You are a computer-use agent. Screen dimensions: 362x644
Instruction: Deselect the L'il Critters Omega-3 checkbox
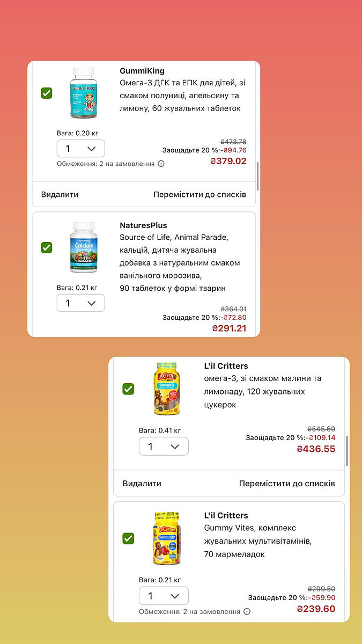tap(128, 389)
